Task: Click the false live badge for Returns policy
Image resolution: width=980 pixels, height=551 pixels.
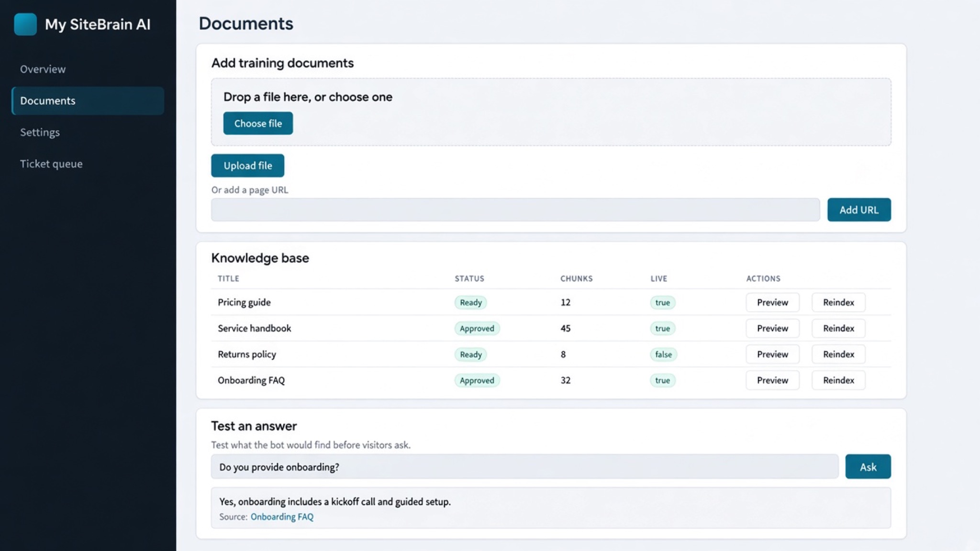Action: pos(663,354)
